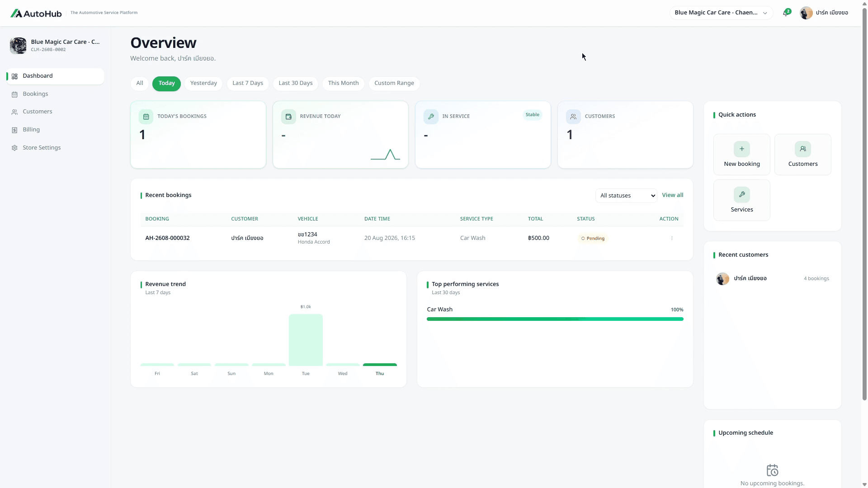Go to Billing in the sidebar
This screenshot has width=868, height=488.
point(55,130)
